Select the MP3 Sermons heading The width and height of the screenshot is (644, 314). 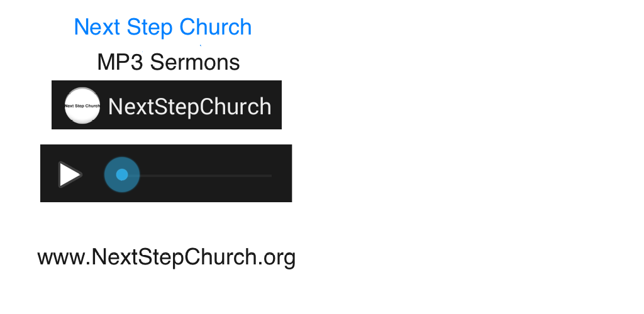pos(169,62)
